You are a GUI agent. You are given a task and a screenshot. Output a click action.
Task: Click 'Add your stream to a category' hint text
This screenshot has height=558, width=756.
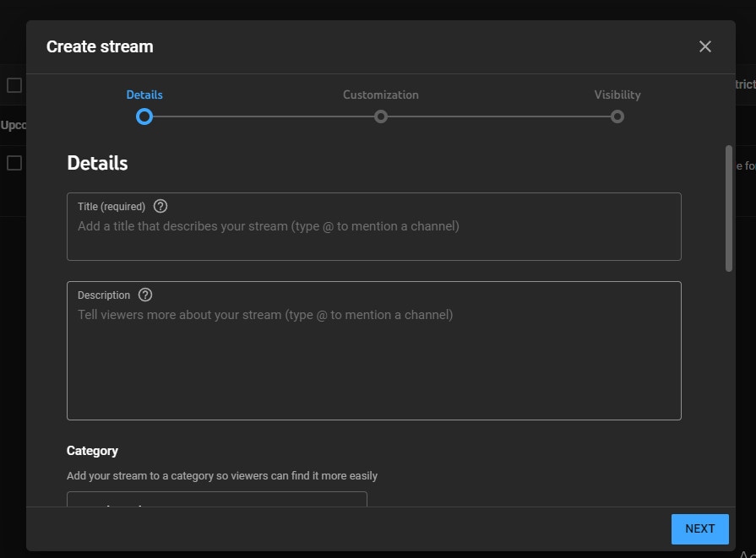click(x=222, y=476)
